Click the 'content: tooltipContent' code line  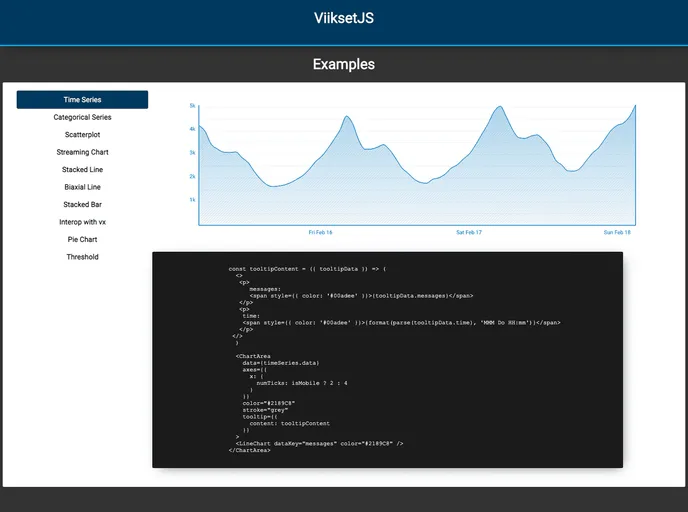coord(290,423)
